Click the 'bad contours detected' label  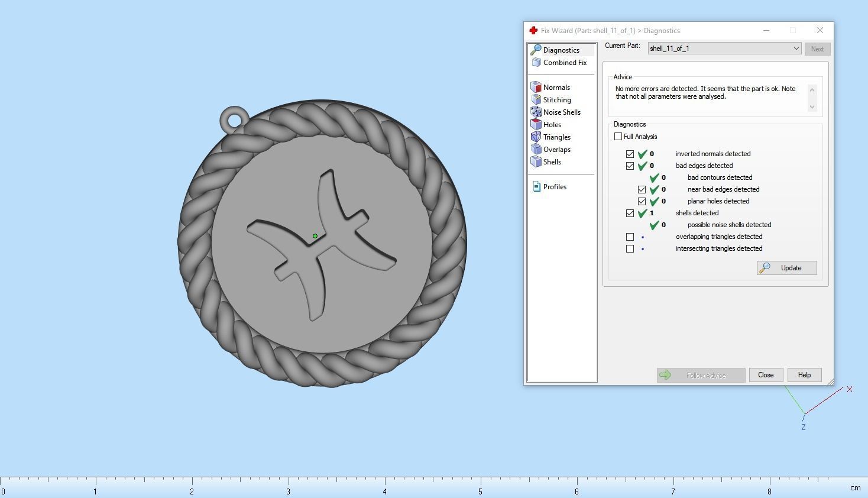(720, 177)
